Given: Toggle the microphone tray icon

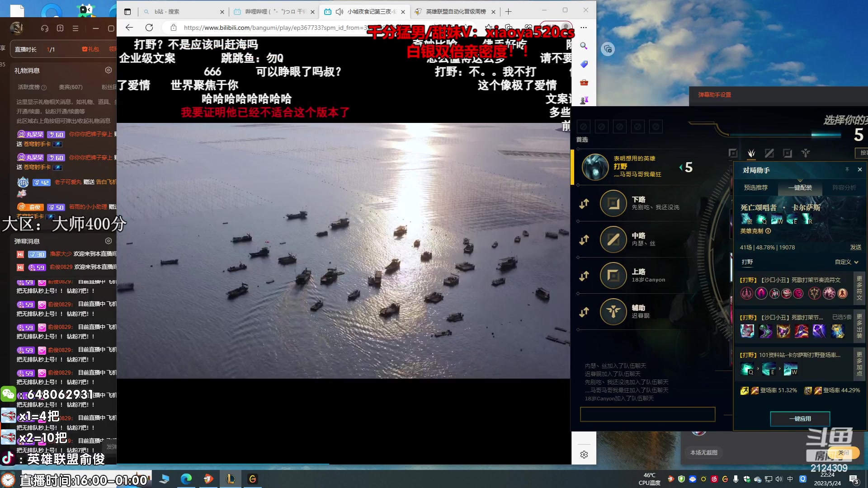Looking at the screenshot, I should 736,479.
